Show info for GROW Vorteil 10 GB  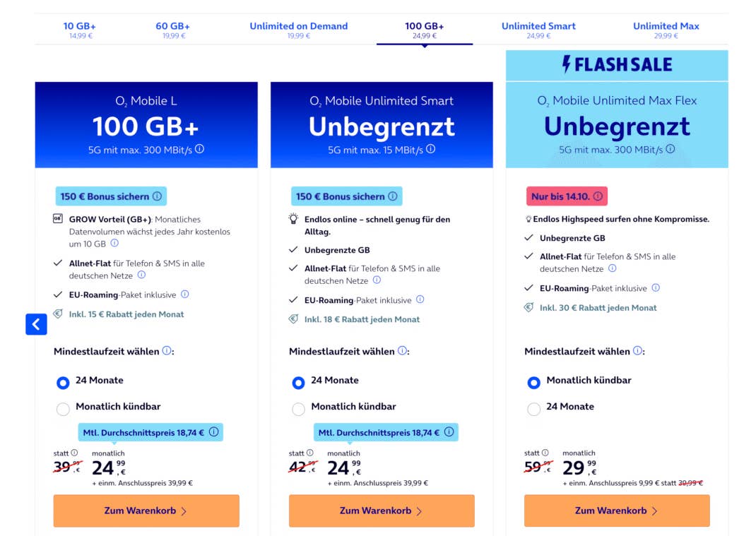pyautogui.click(x=114, y=244)
